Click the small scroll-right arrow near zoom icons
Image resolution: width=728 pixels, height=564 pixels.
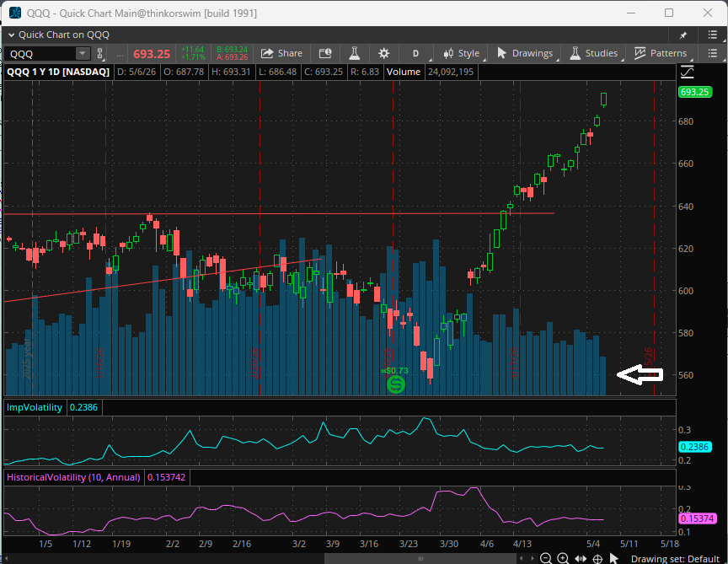pyautogui.click(x=532, y=558)
